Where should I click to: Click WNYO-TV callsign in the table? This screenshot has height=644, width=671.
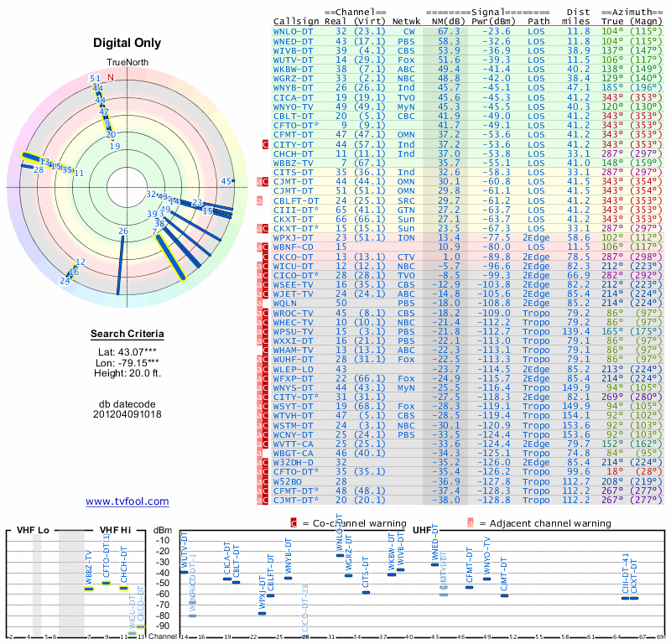293,107
